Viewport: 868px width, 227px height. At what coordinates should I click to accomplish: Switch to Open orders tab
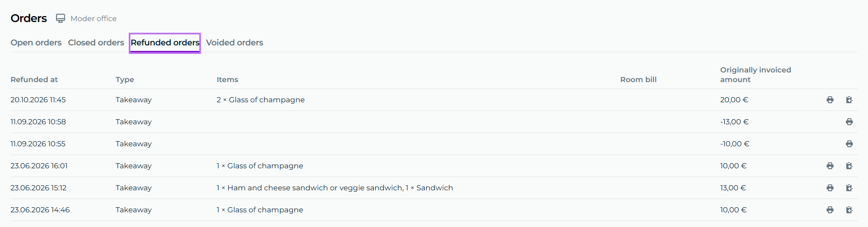[36, 43]
